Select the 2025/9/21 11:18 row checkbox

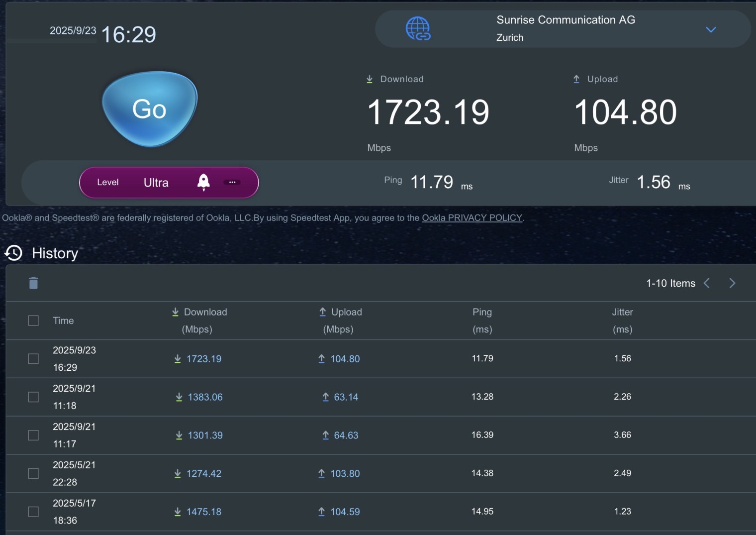pyautogui.click(x=33, y=397)
